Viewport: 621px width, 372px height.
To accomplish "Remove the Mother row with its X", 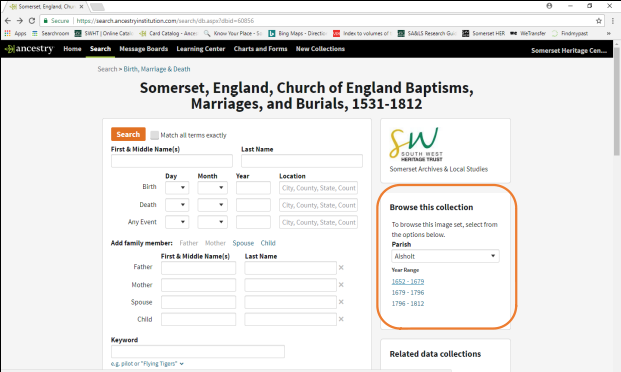I will point(341,285).
